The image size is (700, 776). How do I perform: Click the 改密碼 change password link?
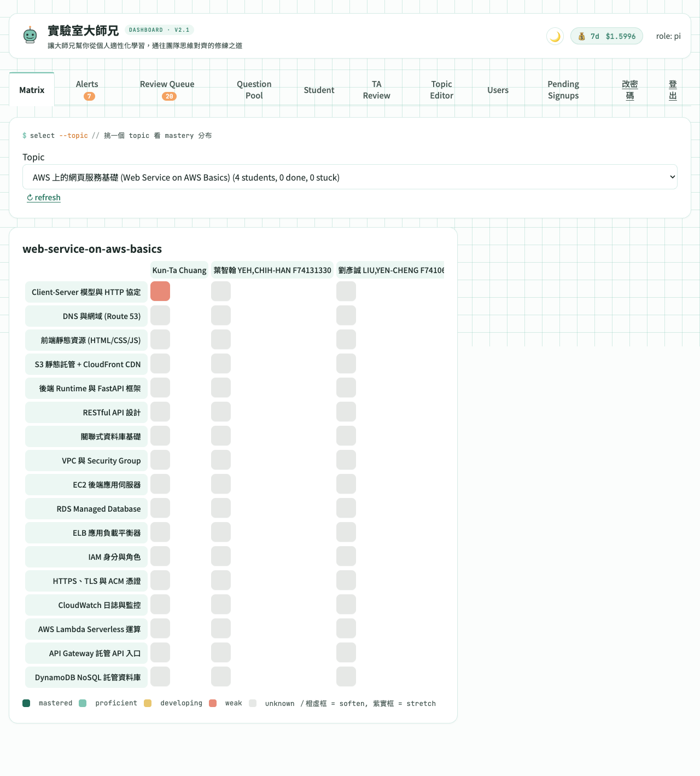pyautogui.click(x=630, y=90)
